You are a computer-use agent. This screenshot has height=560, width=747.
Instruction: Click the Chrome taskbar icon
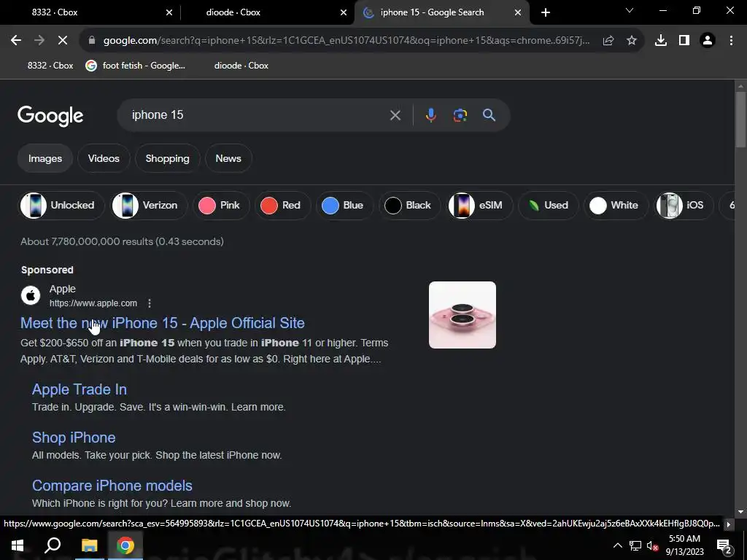[x=125, y=545]
